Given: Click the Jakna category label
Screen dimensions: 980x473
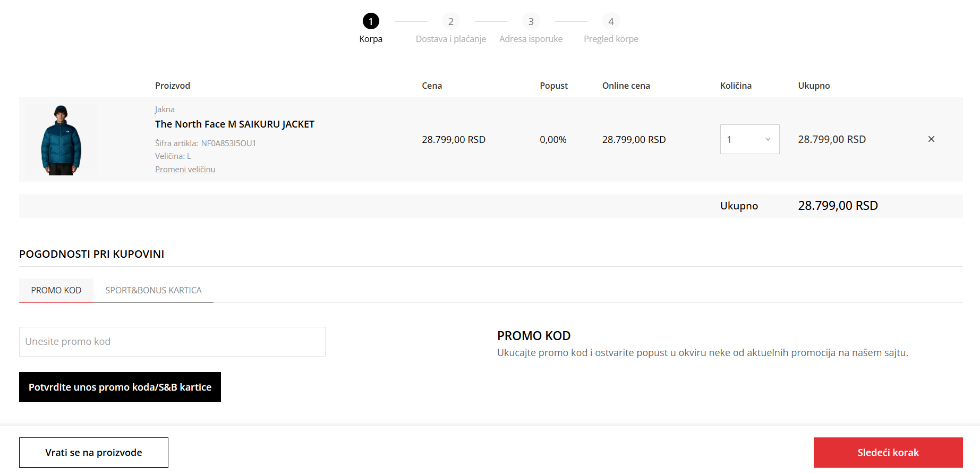Looking at the screenshot, I should tap(165, 109).
